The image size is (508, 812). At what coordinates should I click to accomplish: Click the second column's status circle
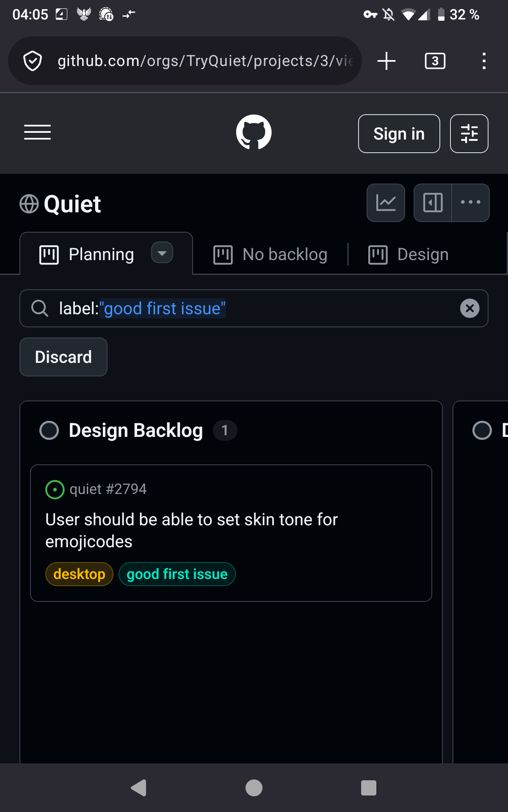[482, 431]
